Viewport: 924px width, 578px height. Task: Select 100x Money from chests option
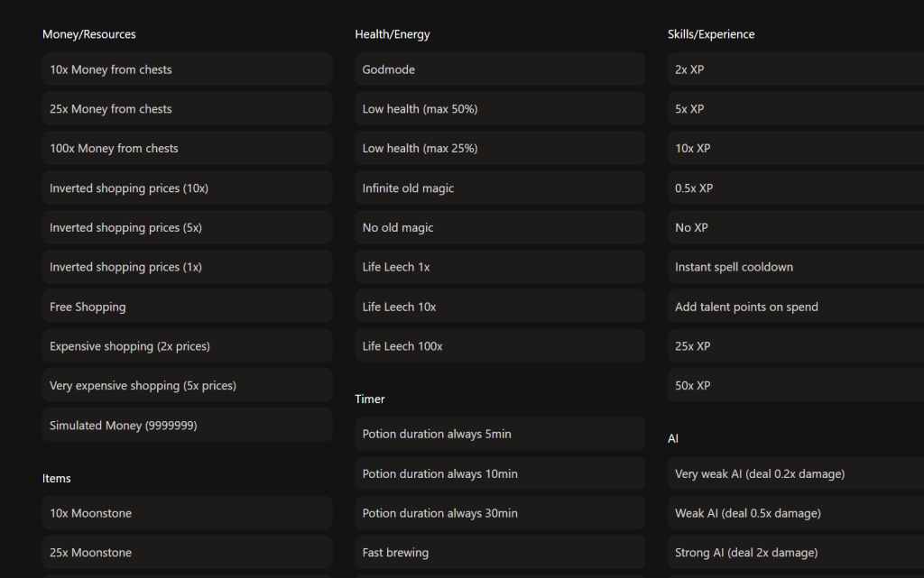point(187,149)
